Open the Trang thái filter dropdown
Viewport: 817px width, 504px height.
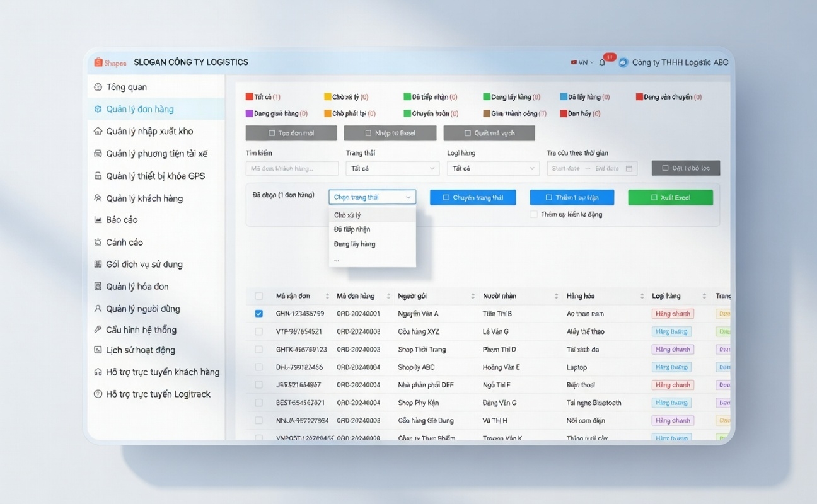(392, 168)
